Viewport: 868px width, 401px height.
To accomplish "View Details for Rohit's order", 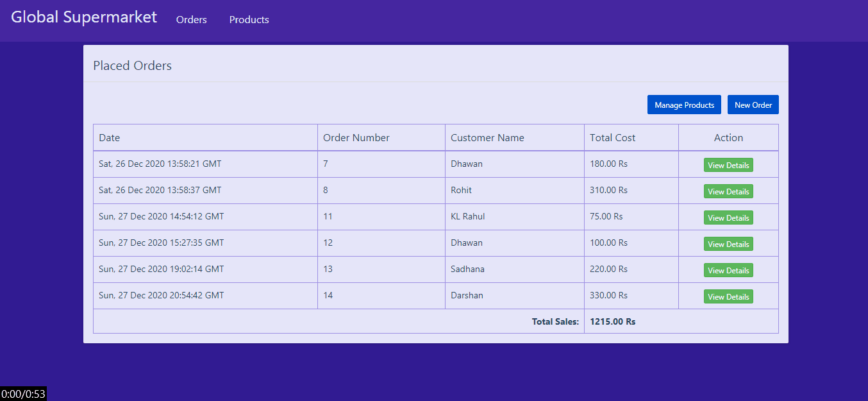I will (728, 191).
